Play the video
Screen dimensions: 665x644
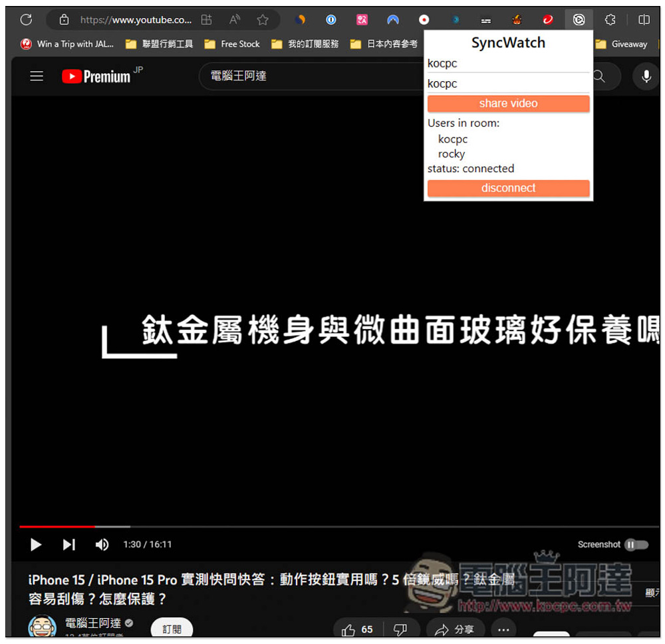pos(36,545)
